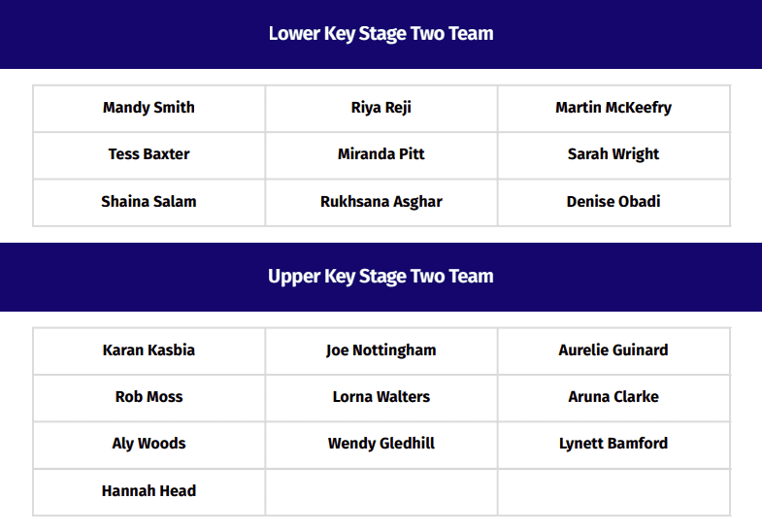762x532 pixels.
Task: Select the Mandy Smith cell
Action: point(149,108)
